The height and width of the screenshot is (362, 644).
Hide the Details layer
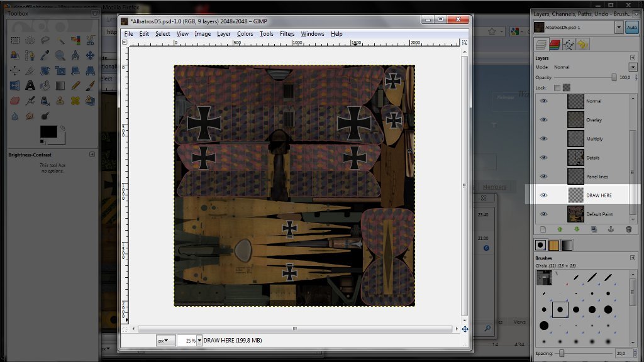pyautogui.click(x=543, y=158)
